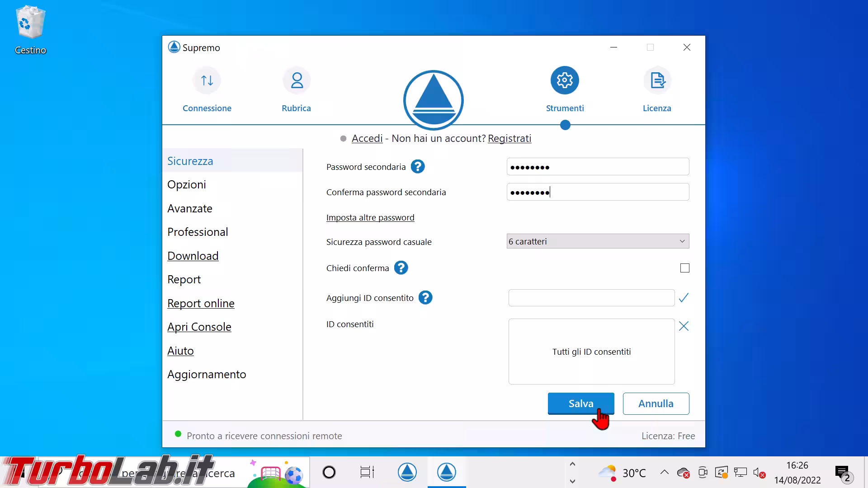The width and height of the screenshot is (868, 488).
Task: Click the Registrati link
Action: [x=509, y=139]
